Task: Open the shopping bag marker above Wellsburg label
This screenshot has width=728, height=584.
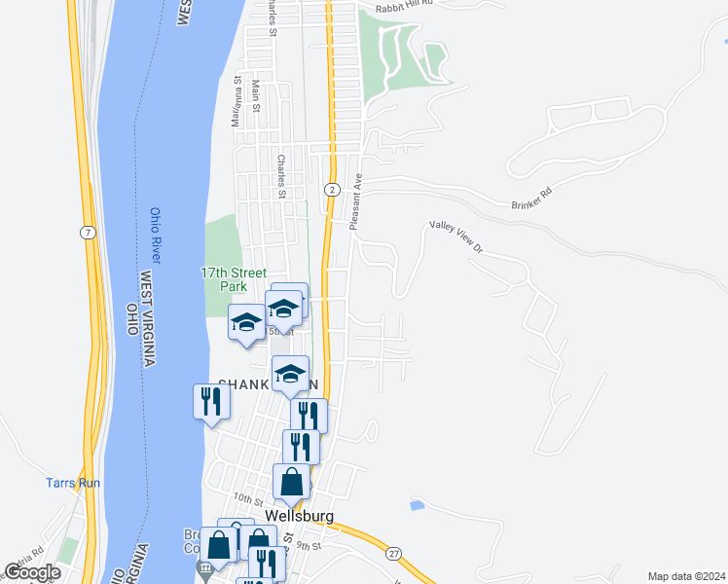Action: 291,484
